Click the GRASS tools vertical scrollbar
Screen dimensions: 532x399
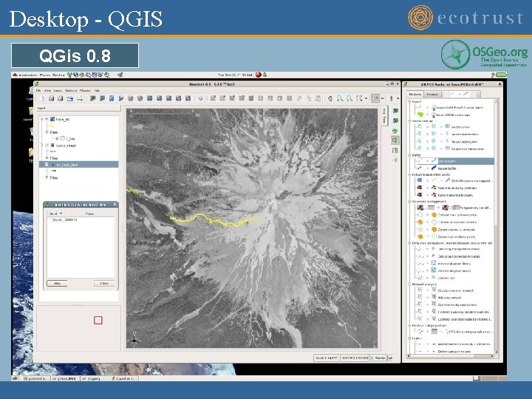pyautogui.click(x=496, y=226)
